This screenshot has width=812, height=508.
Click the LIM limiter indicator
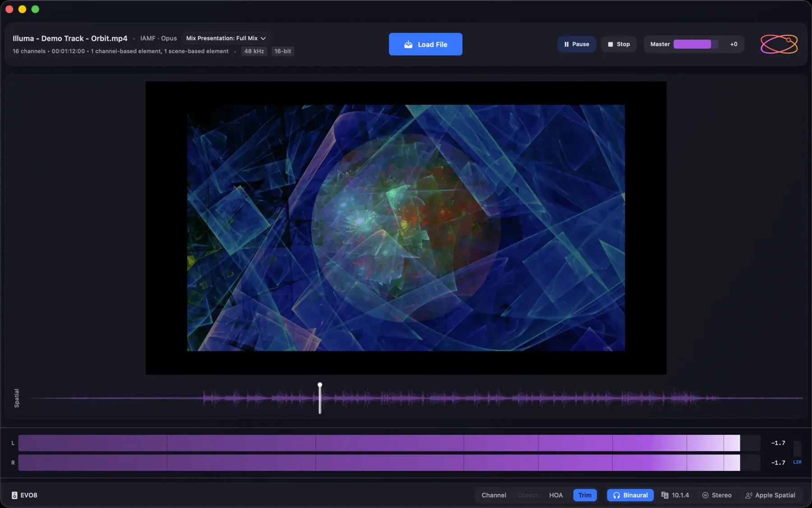tap(797, 462)
